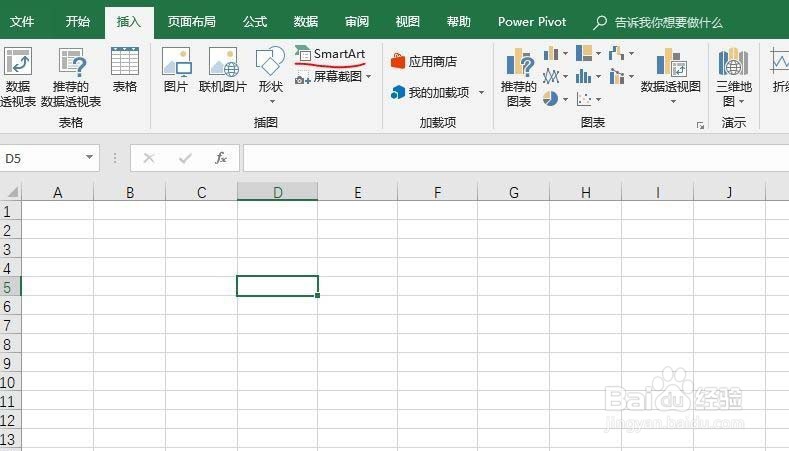Click the confirm checkmark in formula bar
The width and height of the screenshot is (789, 451).
pos(185,158)
